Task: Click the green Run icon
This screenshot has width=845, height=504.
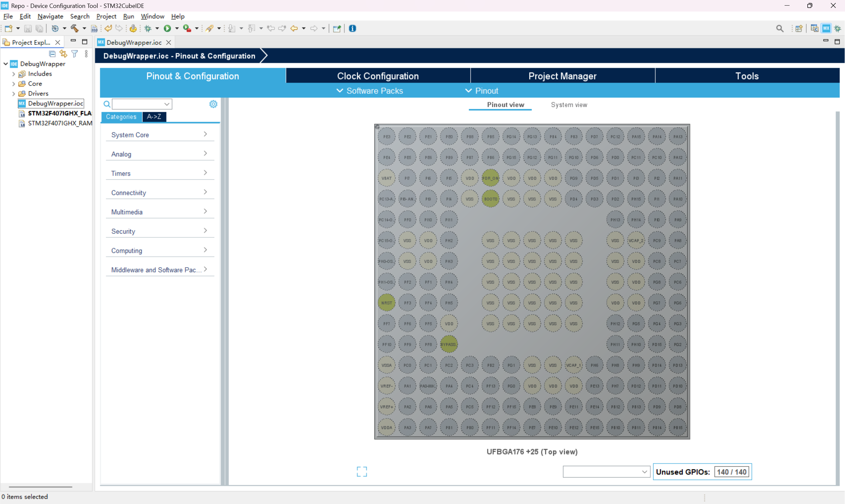Action: click(167, 28)
